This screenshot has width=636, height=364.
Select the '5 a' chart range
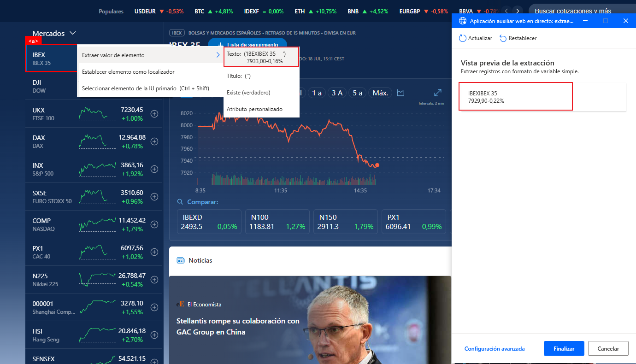358,93
